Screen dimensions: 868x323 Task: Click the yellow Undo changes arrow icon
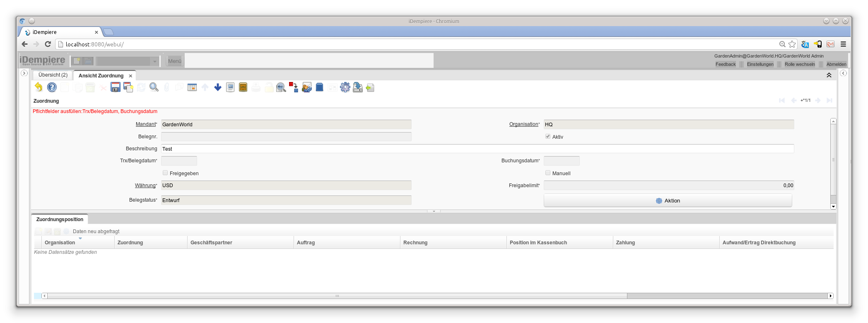pos(39,87)
